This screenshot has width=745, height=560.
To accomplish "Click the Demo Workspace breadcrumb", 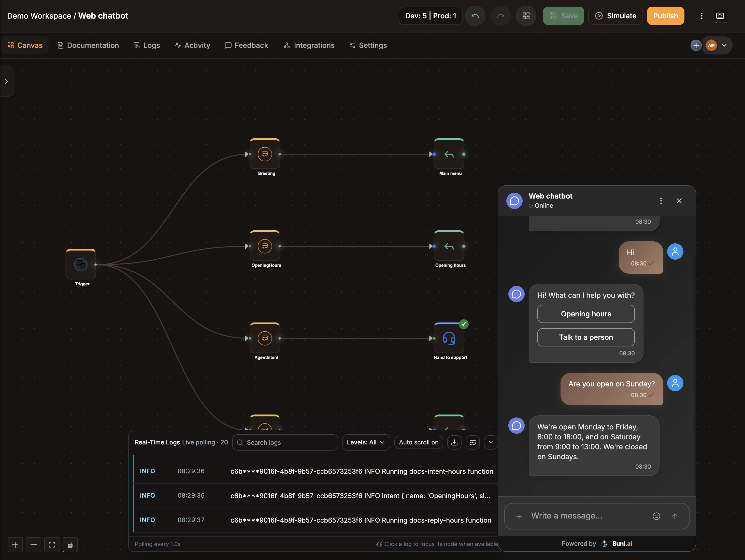I will click(39, 16).
